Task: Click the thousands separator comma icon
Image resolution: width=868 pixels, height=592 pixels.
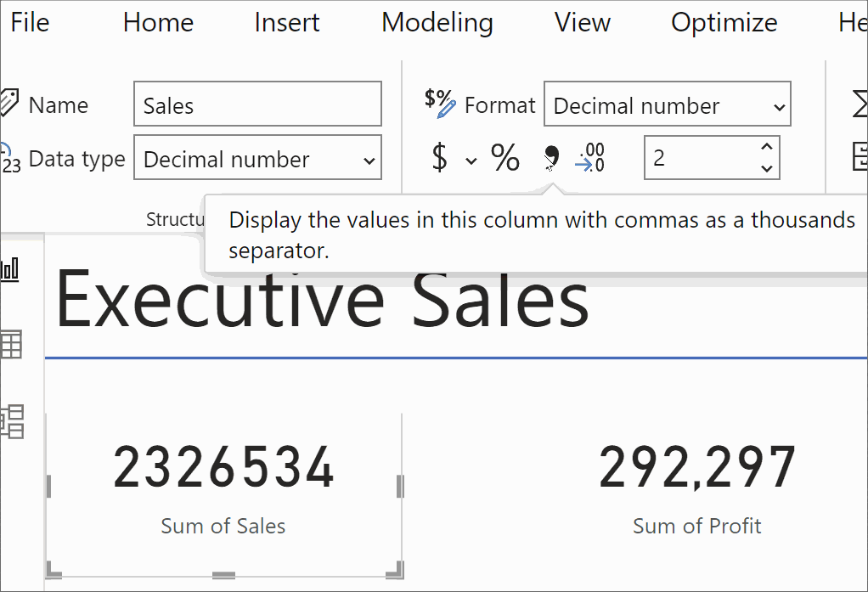Action: pyautogui.click(x=551, y=156)
